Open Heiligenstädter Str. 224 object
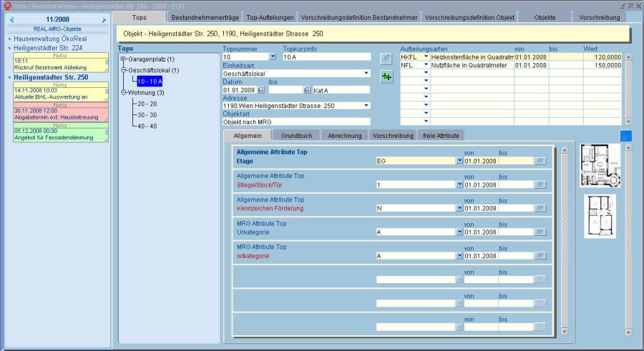The image size is (644, 351). (x=48, y=48)
